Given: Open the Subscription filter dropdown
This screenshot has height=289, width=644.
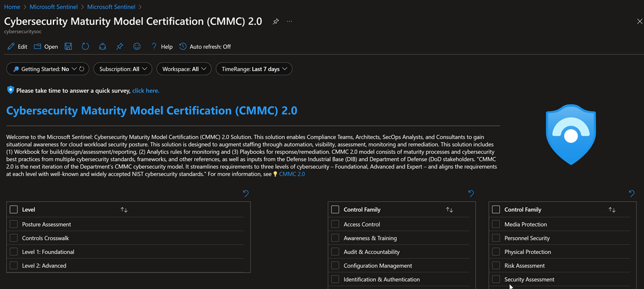Looking at the screenshot, I should pyautogui.click(x=122, y=69).
